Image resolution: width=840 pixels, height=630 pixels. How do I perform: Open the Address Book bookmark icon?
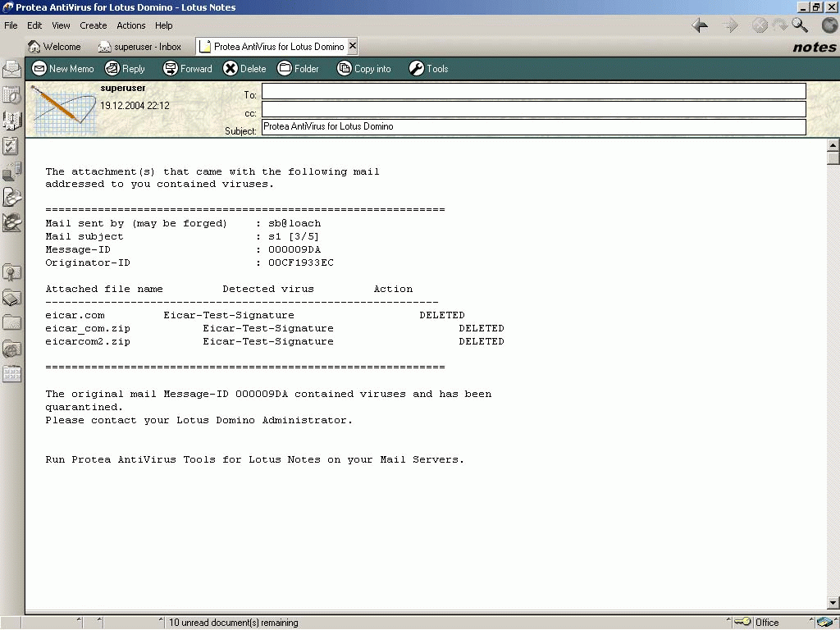point(11,121)
